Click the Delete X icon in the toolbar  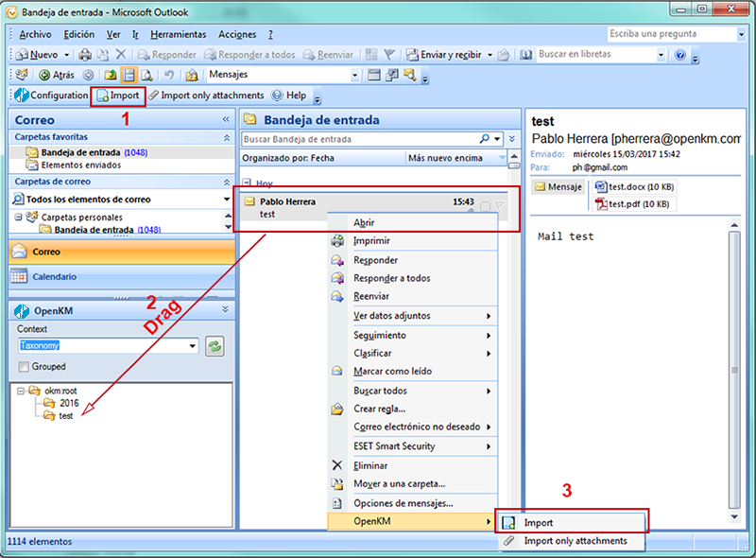point(121,55)
